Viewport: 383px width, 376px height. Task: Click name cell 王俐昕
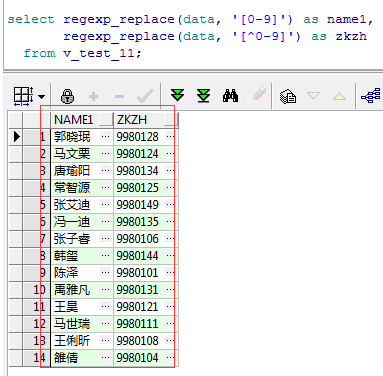[x=72, y=341]
